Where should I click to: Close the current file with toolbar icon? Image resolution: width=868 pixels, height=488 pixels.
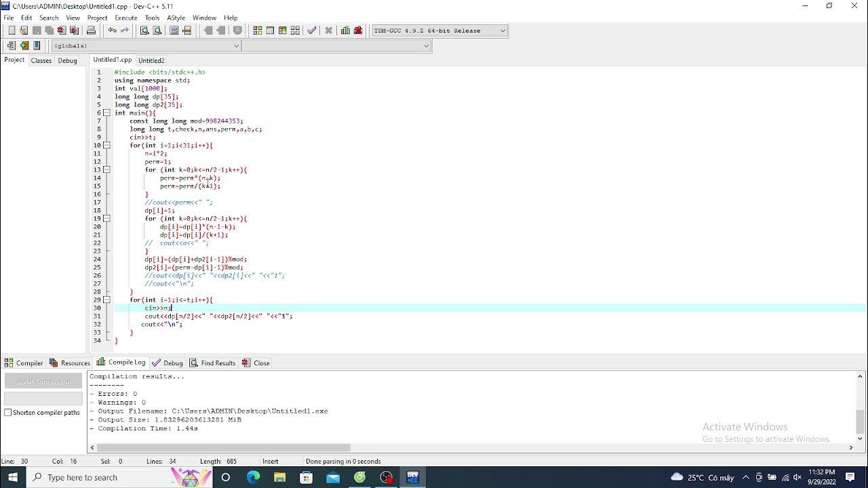(x=62, y=30)
